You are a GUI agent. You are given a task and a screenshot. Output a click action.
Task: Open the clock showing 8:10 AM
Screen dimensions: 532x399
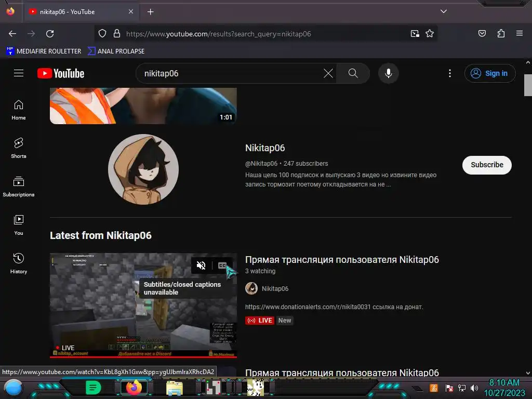(504, 388)
